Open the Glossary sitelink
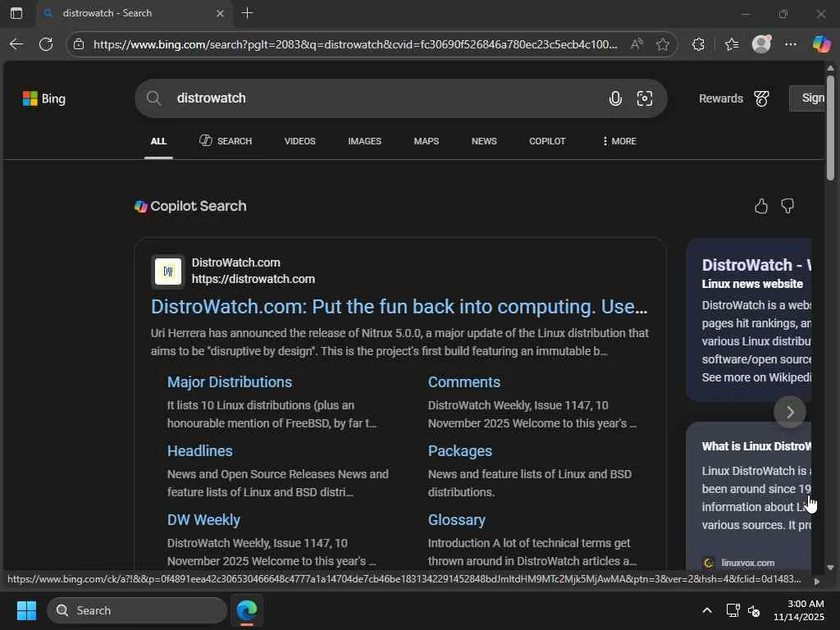 click(x=456, y=520)
